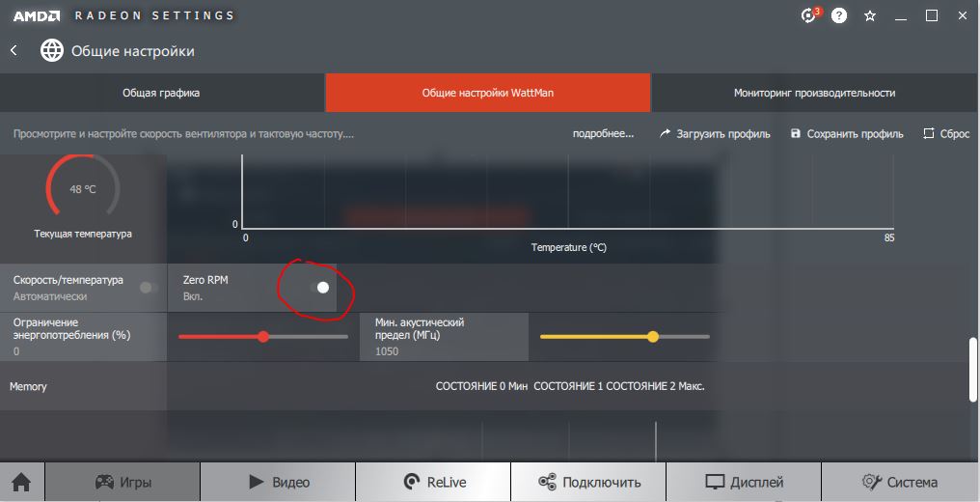The width and height of the screenshot is (980, 502).
Task: Toggle the Zero RPM switch
Action: (318, 288)
